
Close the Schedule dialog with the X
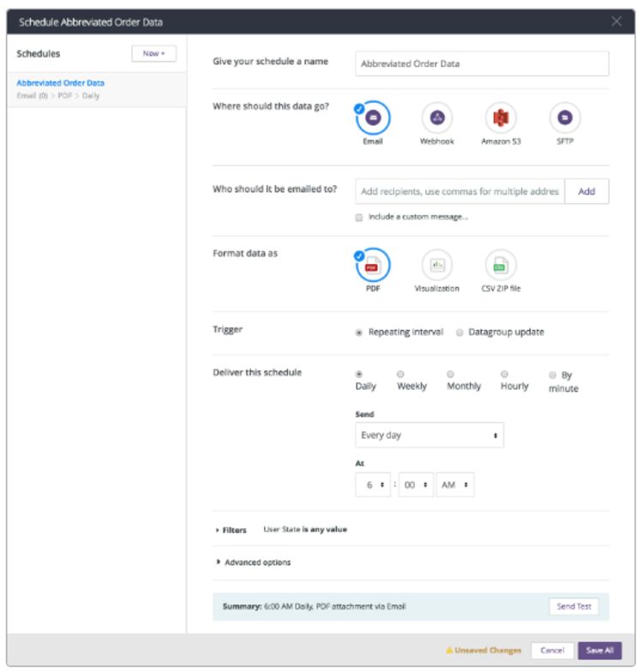(616, 21)
